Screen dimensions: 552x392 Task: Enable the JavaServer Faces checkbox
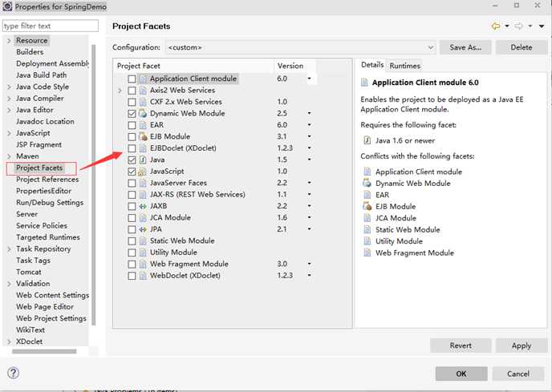coord(132,183)
